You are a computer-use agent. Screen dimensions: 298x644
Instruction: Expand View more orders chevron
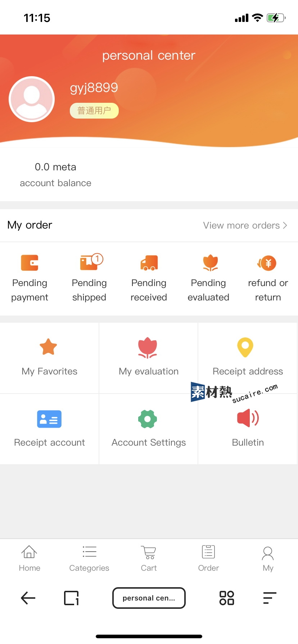click(285, 225)
